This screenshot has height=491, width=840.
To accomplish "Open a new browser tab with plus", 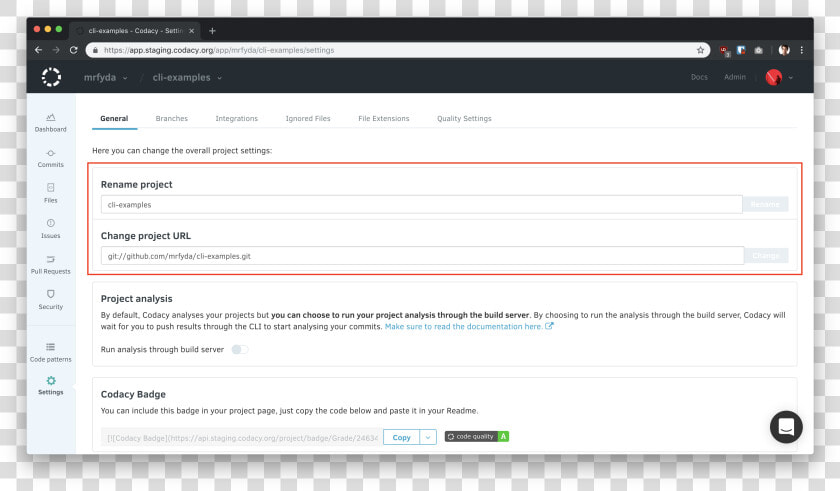I will (x=212, y=31).
